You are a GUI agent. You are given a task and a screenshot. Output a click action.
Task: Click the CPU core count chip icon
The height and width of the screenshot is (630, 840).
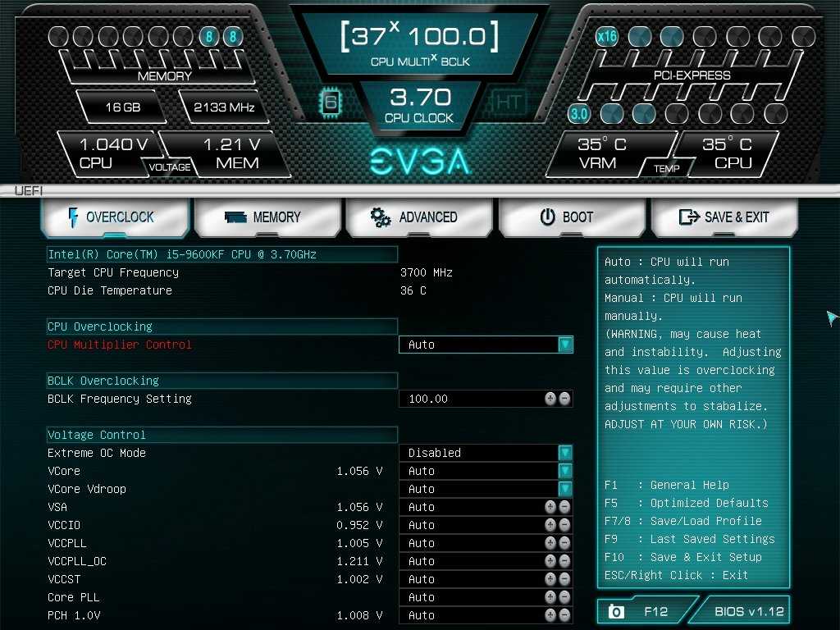click(x=330, y=103)
